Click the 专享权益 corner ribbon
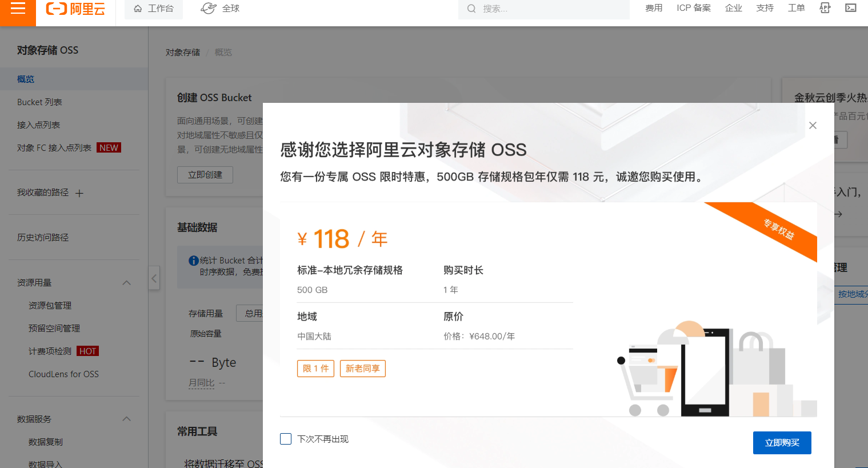This screenshot has height=468, width=868. [779, 229]
